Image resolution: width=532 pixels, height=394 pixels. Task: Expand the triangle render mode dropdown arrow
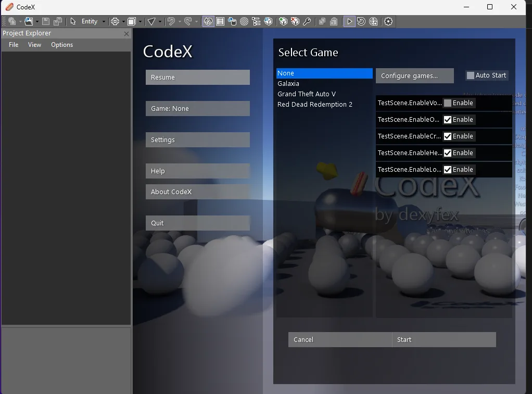[160, 21]
